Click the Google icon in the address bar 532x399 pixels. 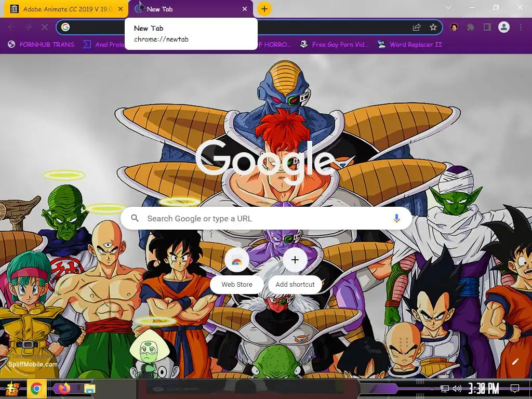(x=65, y=27)
